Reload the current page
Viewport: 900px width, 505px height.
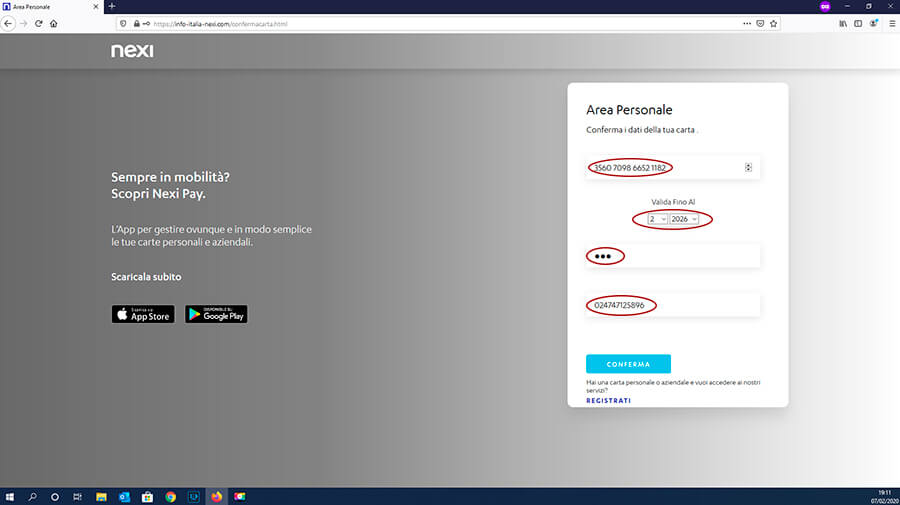pyautogui.click(x=38, y=24)
